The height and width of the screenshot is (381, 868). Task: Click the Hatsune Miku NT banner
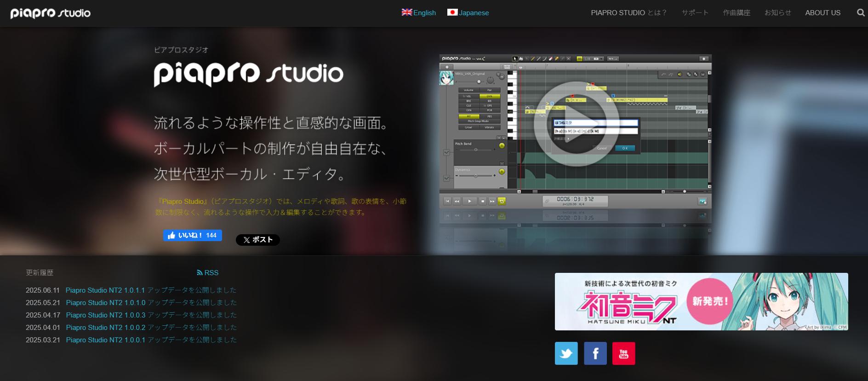pyautogui.click(x=702, y=301)
